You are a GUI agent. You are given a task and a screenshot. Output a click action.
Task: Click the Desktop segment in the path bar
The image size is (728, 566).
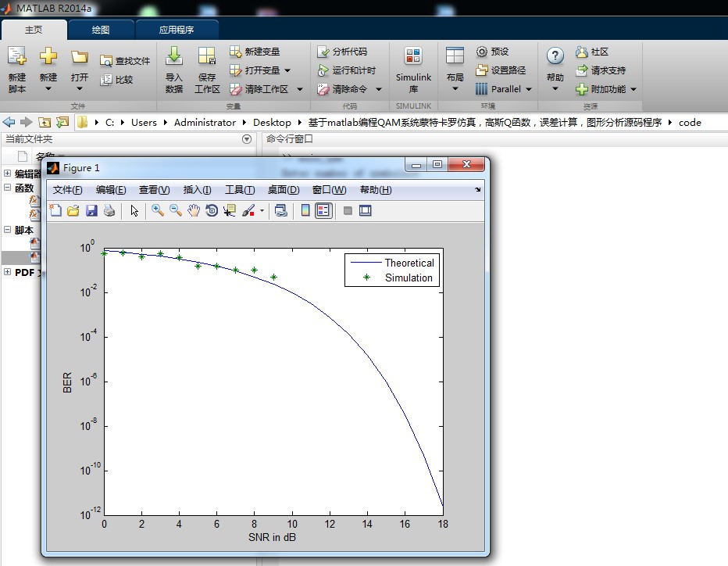tap(272, 123)
